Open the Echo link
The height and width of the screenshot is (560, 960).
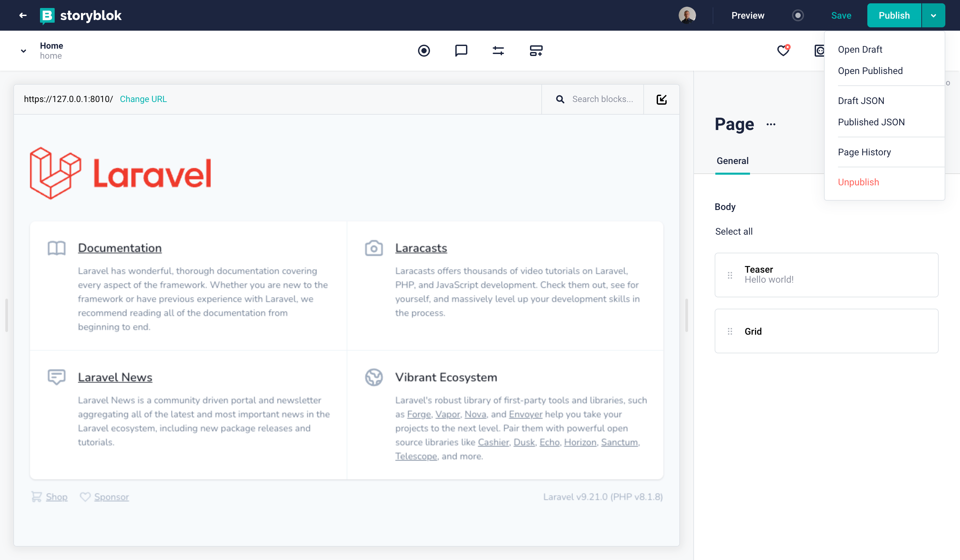(x=549, y=442)
